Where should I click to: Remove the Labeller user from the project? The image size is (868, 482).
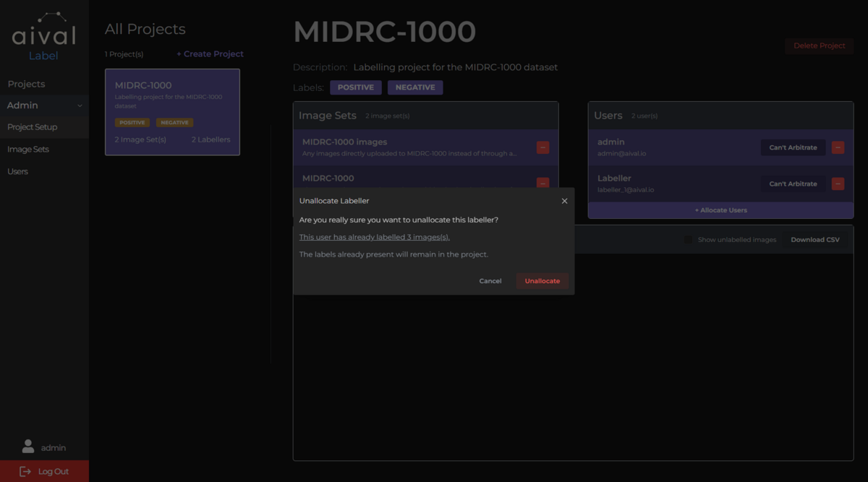[x=838, y=184]
